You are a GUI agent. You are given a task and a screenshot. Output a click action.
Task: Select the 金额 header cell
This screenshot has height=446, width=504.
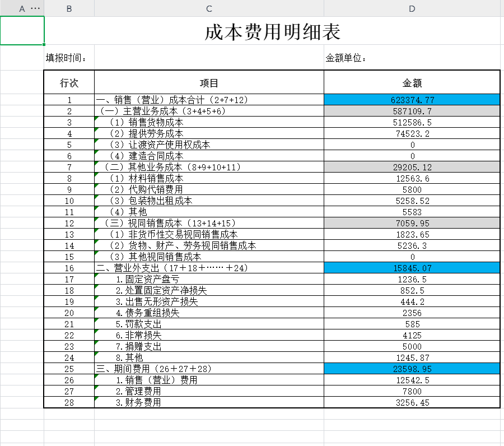click(412, 82)
